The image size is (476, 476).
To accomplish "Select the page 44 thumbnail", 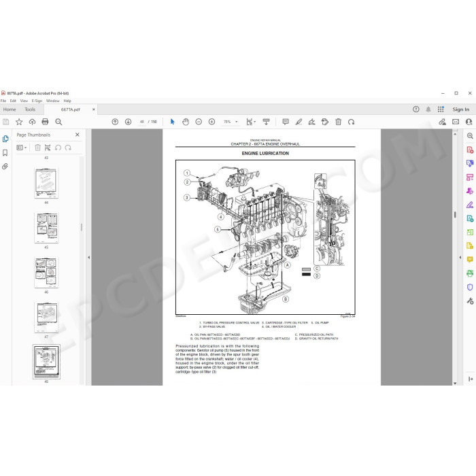I will coord(46,183).
